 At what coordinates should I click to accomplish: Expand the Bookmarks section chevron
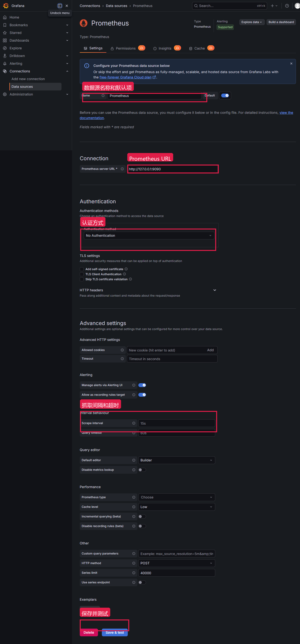click(67, 25)
